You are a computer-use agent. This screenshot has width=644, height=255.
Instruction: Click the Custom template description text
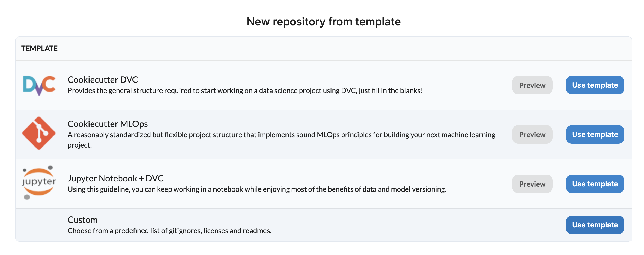(x=169, y=231)
